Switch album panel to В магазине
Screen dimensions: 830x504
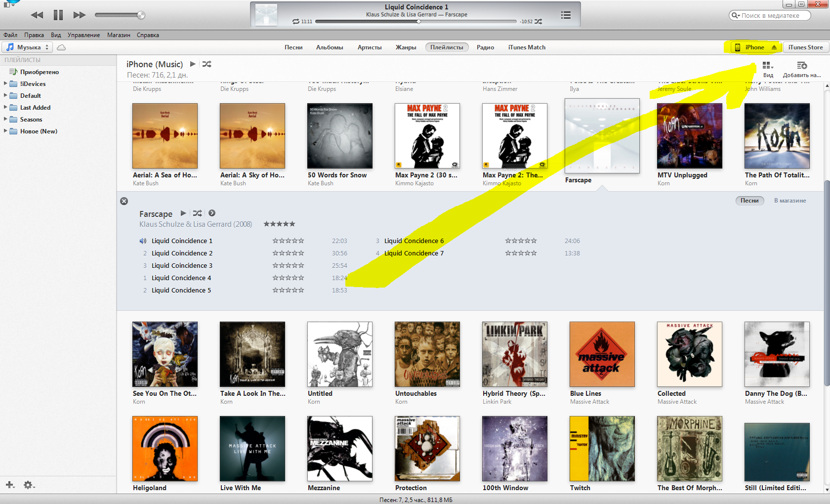[x=789, y=201]
